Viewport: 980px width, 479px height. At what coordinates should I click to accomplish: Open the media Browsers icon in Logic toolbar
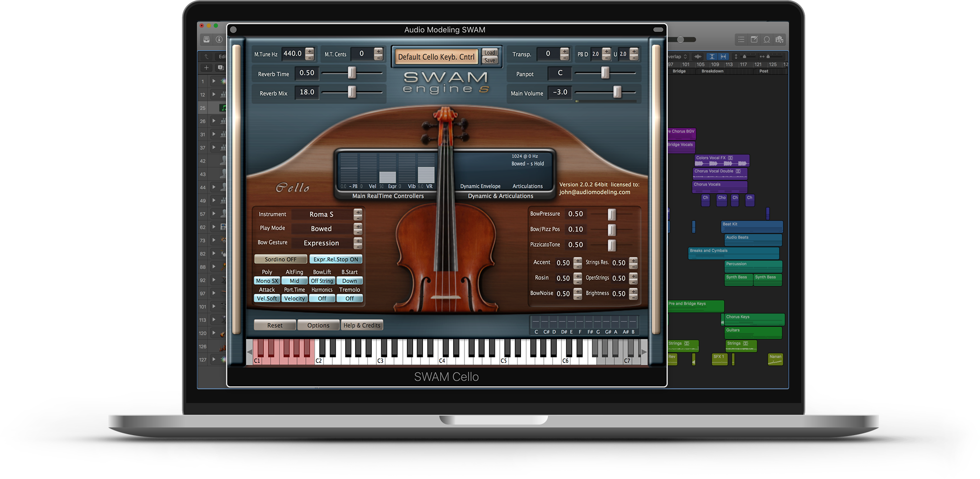[x=780, y=39]
